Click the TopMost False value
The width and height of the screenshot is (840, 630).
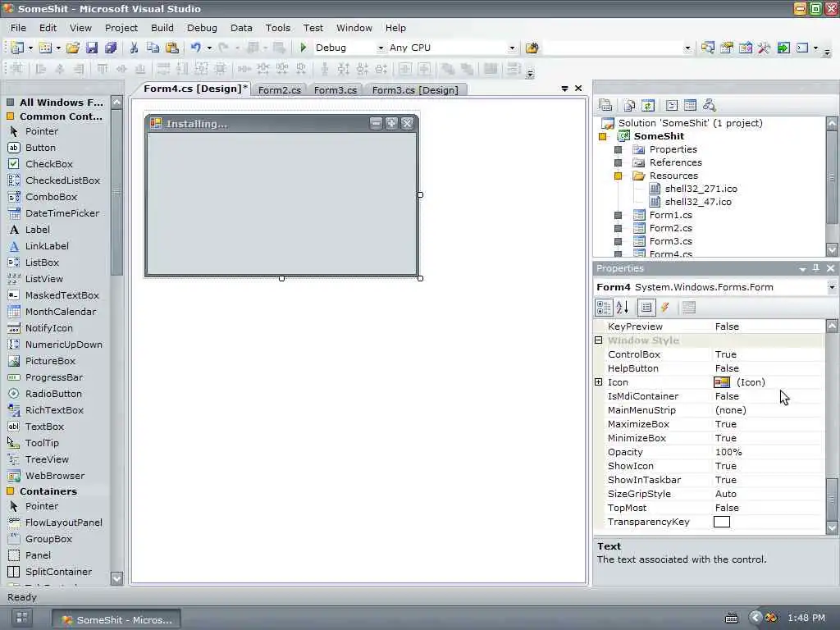[x=727, y=508]
